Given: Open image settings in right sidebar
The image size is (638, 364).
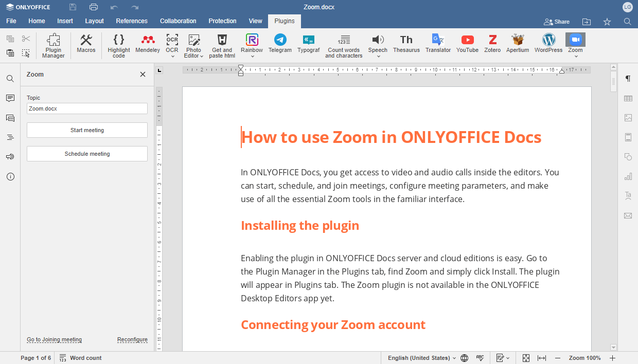Looking at the screenshot, I should pyautogui.click(x=628, y=118).
